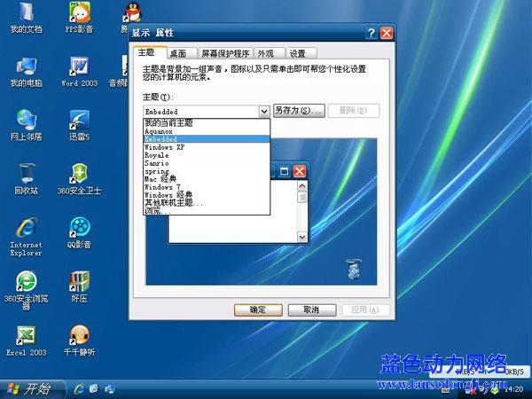Select the Royale theme option
The image size is (532, 399).
207,155
